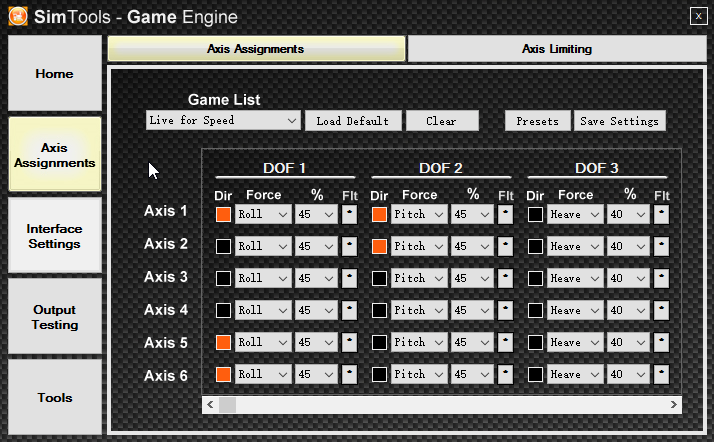Open Axis 2 DOF 2 Force dropdown (Pitch)

pos(419,246)
